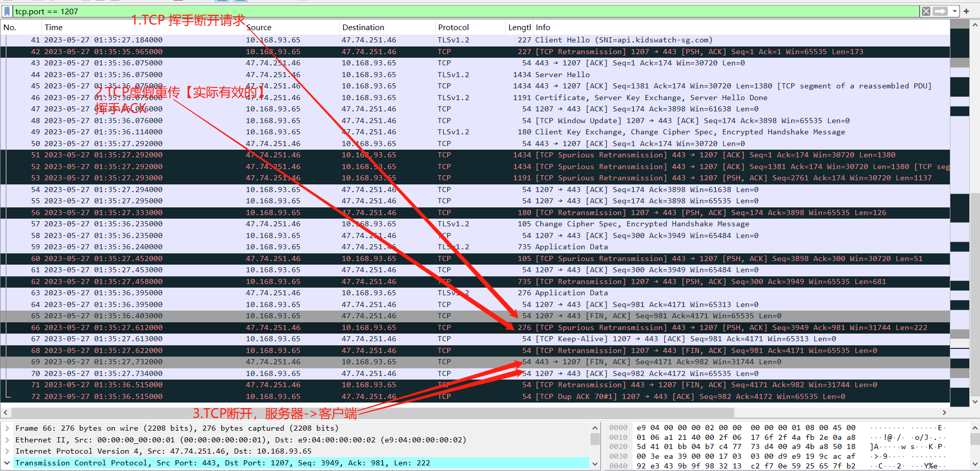The image size is (980, 471).
Task: Select packet 71 Retransmission 443 → 1207 row
Action: 475,385
